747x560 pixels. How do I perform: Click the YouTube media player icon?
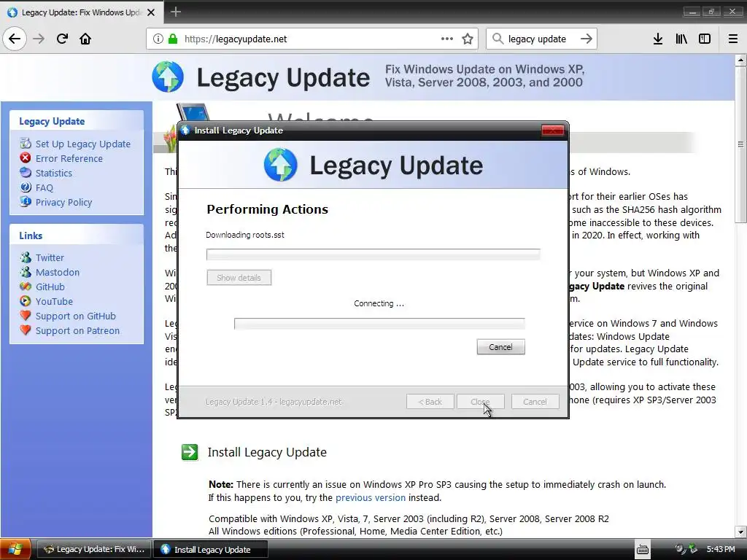coord(26,301)
